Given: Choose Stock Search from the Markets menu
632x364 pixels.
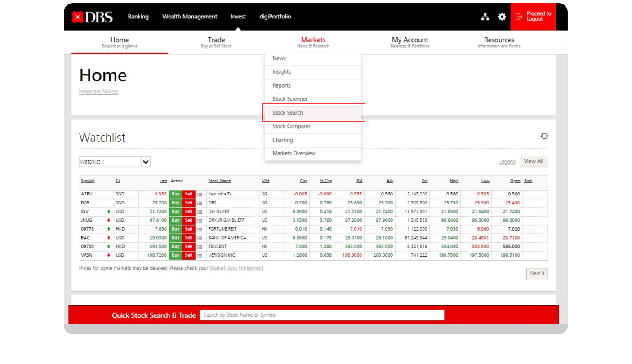Looking at the screenshot, I should tap(313, 113).
